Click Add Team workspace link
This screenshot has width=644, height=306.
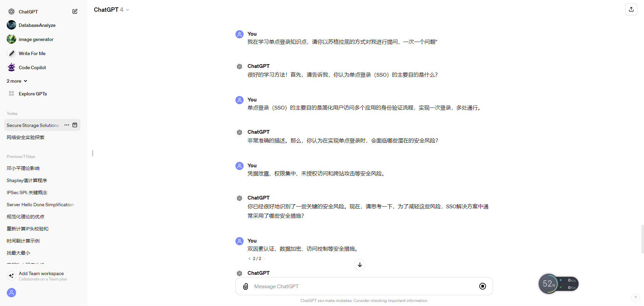pyautogui.click(x=41, y=273)
